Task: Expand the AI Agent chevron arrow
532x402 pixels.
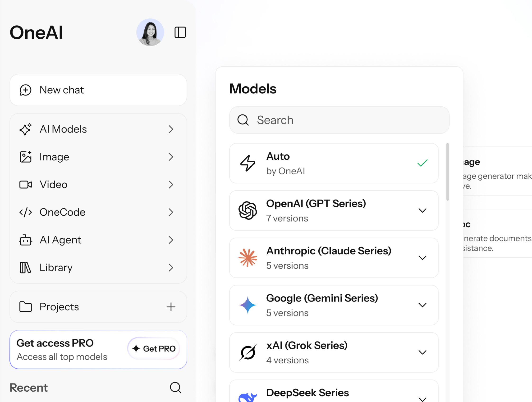Action: point(171,240)
